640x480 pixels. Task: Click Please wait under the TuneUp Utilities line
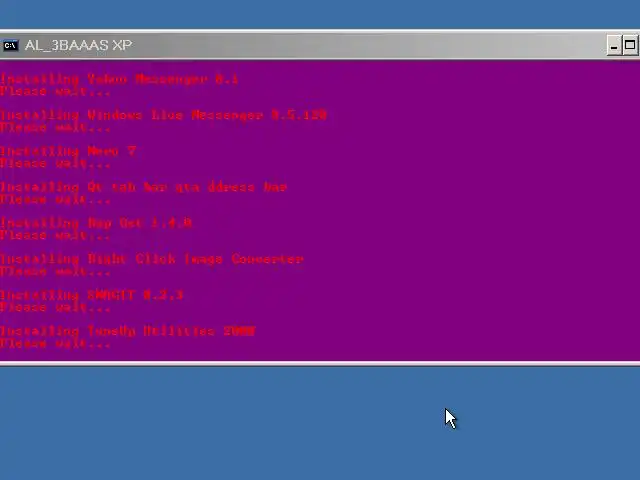coord(55,344)
